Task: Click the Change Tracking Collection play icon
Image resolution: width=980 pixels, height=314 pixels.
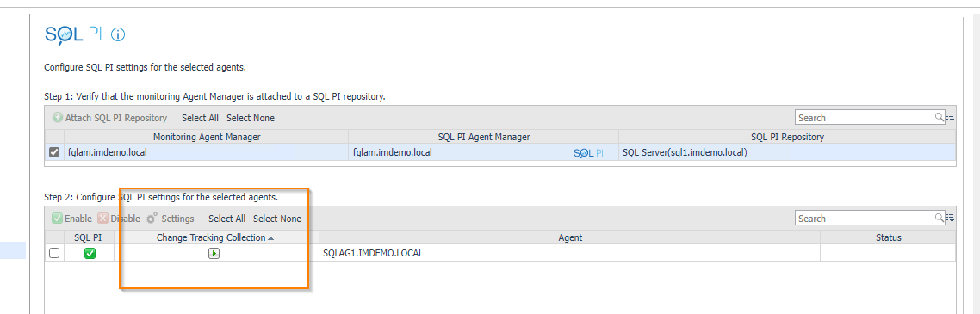Action: tap(214, 254)
